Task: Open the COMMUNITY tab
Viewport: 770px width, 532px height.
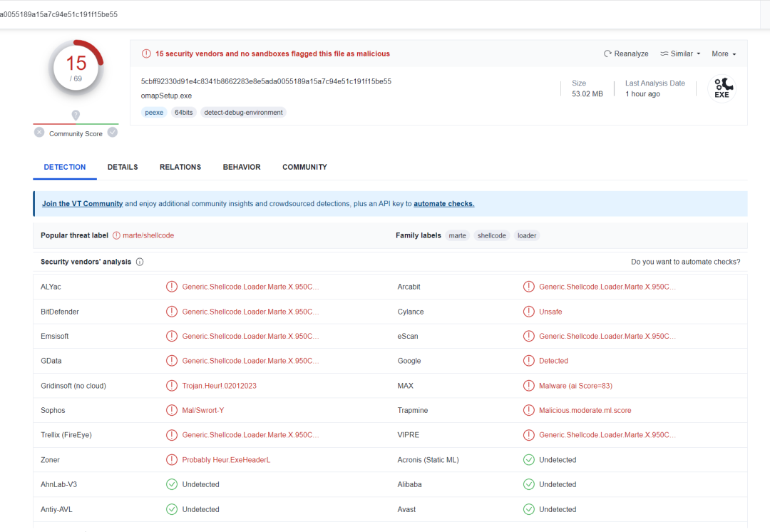Action: click(x=304, y=167)
